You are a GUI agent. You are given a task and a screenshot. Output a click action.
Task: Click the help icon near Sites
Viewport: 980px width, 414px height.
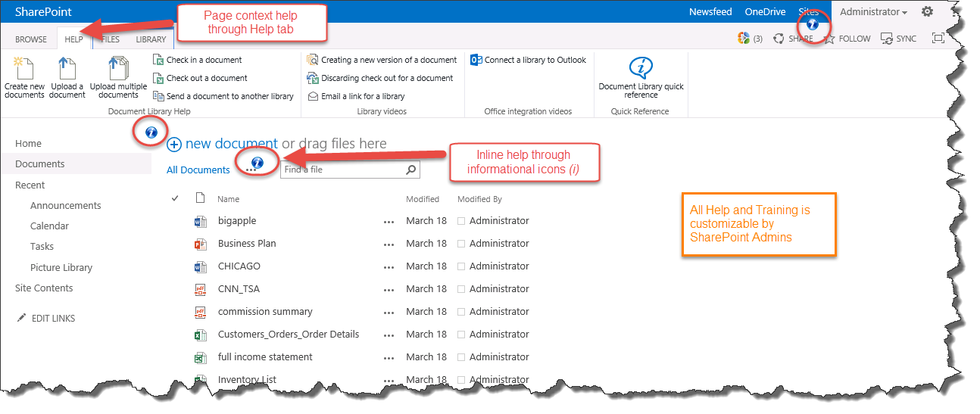click(x=813, y=25)
